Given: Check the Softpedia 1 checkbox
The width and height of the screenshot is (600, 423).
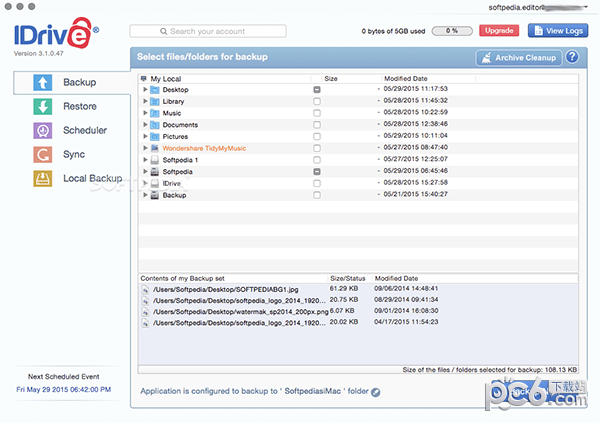Looking at the screenshot, I should [x=317, y=160].
